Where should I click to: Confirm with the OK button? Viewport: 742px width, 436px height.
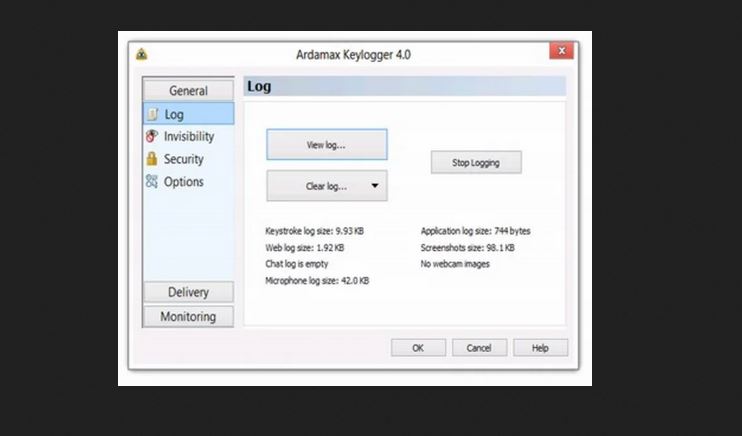(418, 348)
